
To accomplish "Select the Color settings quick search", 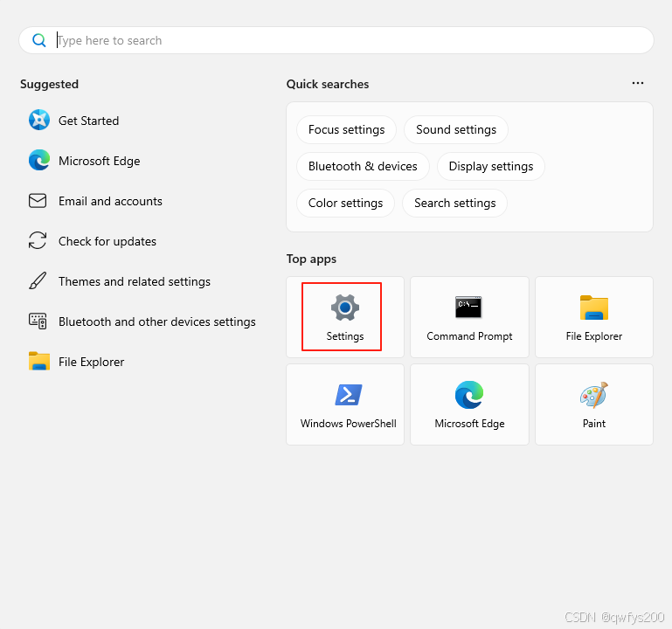I will 345,203.
